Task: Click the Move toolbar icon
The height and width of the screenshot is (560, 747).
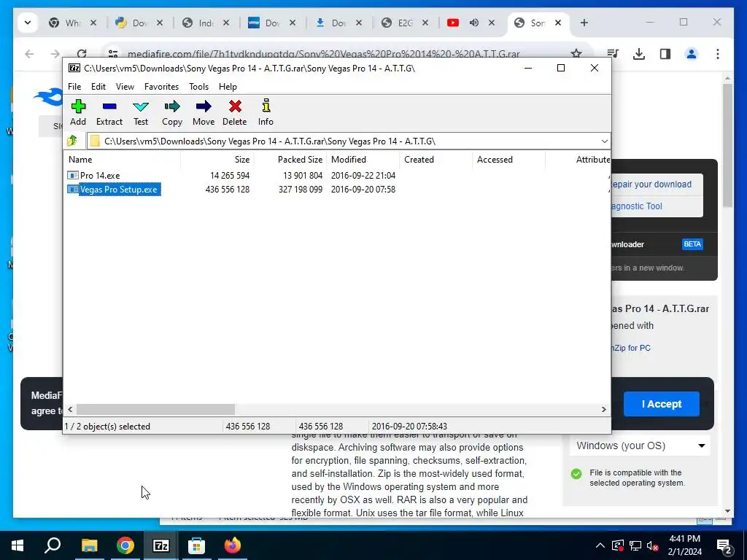Action: 204,112
